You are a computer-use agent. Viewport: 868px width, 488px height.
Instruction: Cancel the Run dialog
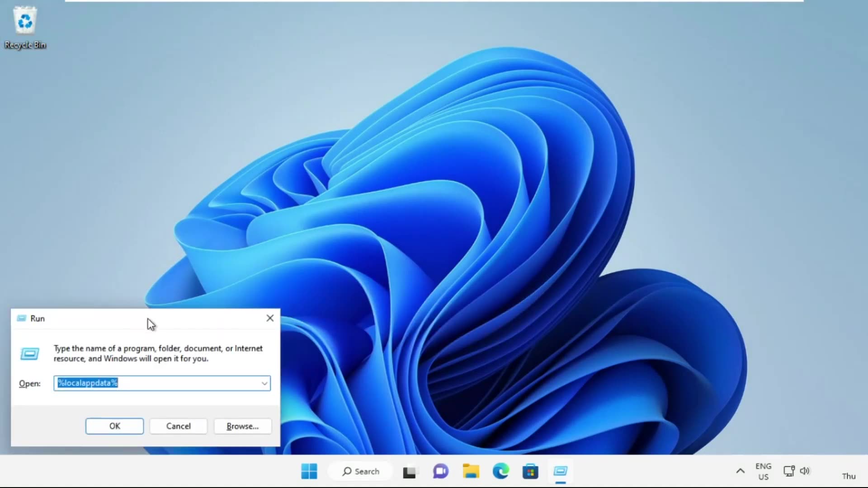coord(178,426)
